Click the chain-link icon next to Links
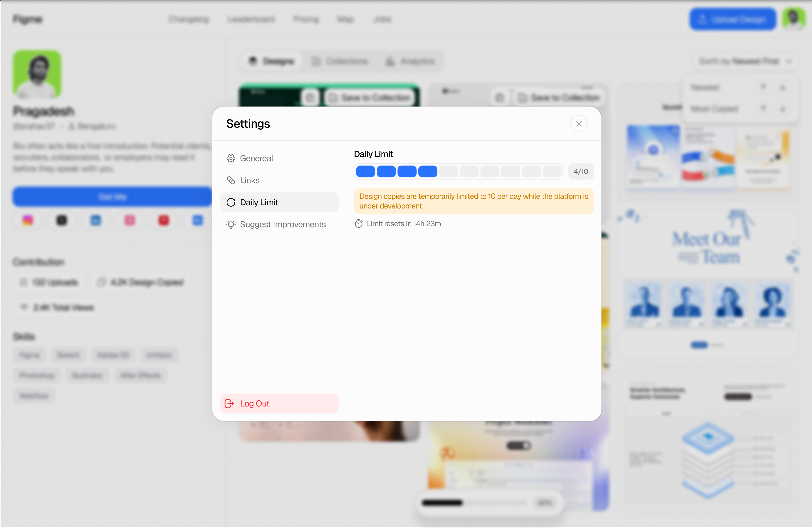 click(x=231, y=180)
